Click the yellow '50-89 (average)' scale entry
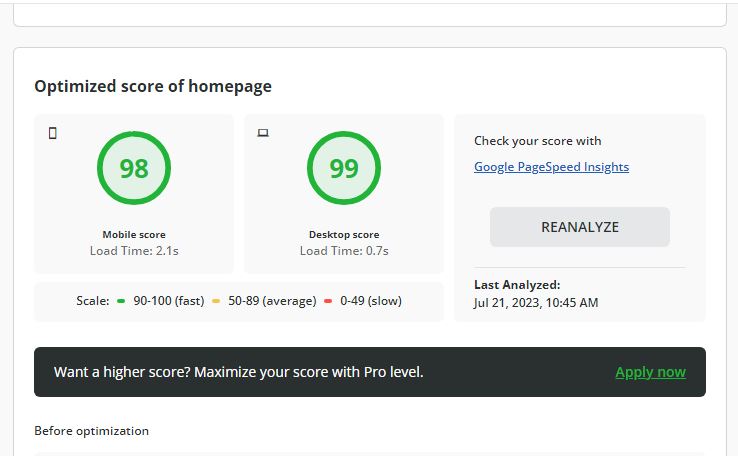The image size is (738, 456). point(265,301)
